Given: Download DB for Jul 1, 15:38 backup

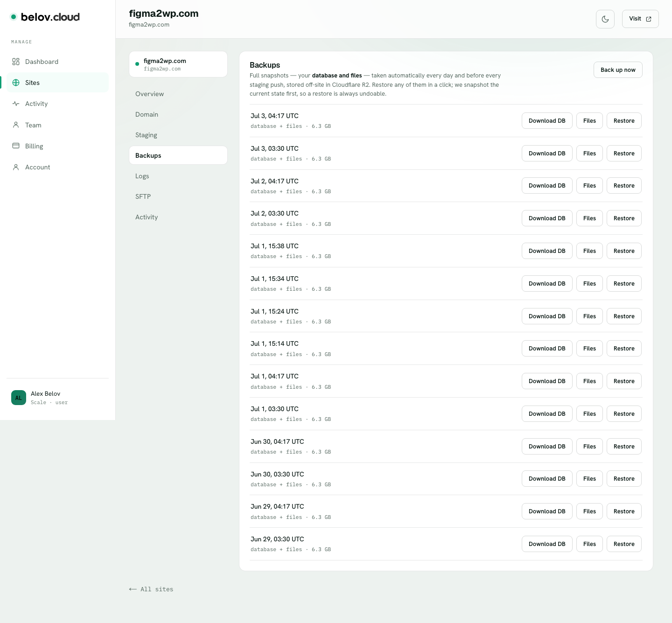Looking at the screenshot, I should [x=547, y=251].
